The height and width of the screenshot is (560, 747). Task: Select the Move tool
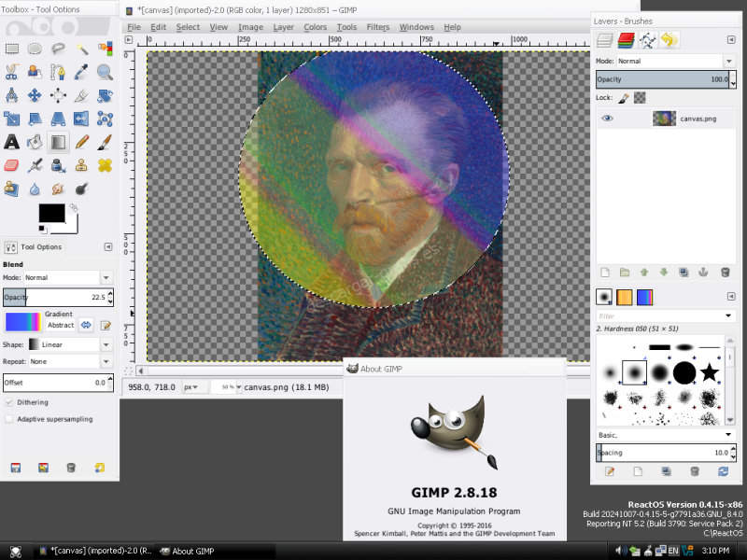tap(35, 95)
